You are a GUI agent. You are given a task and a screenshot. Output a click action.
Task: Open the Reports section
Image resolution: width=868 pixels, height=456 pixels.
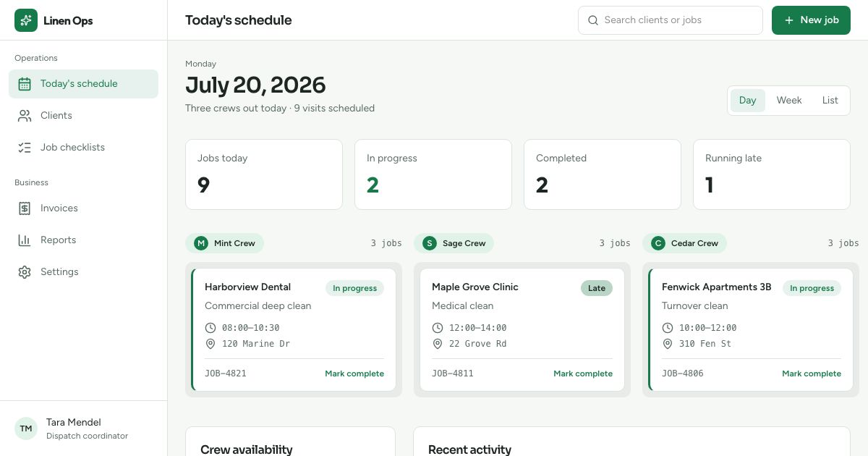83,240
